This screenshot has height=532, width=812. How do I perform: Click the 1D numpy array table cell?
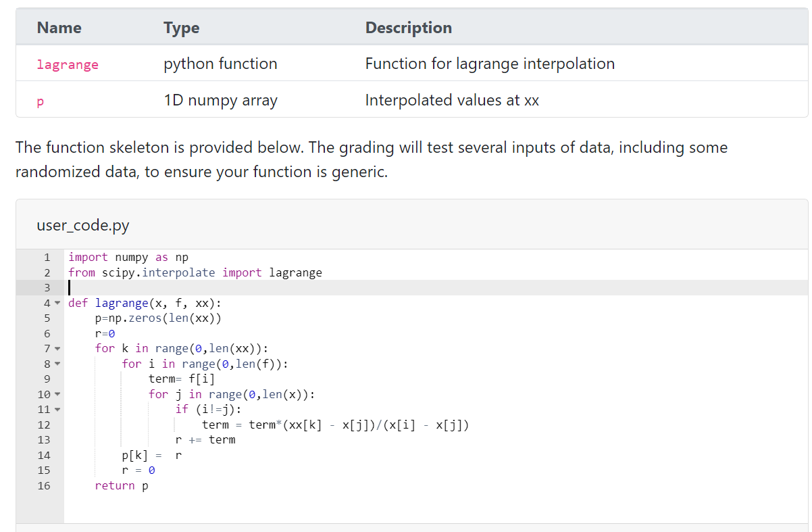pos(220,101)
